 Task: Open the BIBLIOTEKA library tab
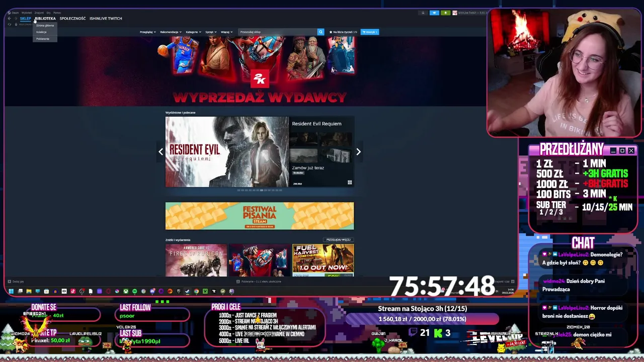pyautogui.click(x=45, y=19)
